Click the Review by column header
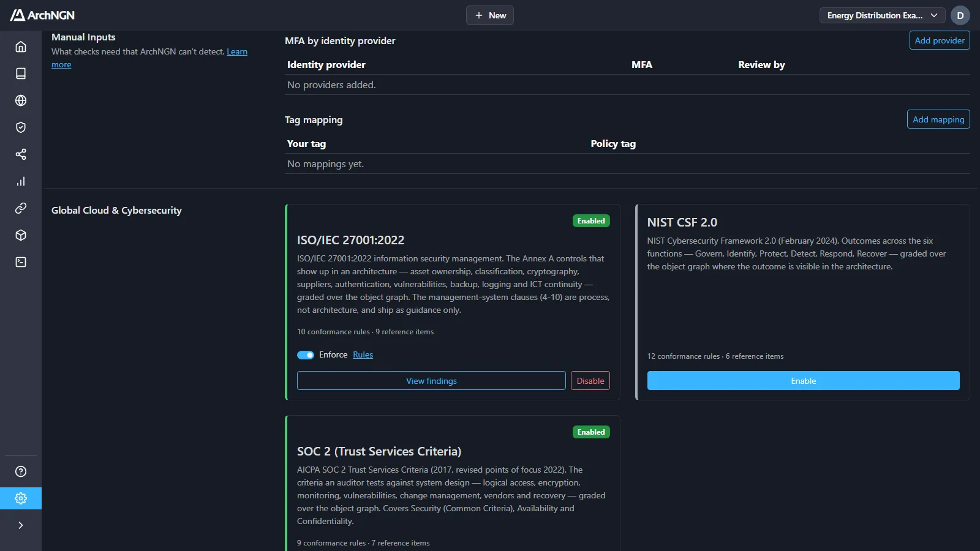980x551 pixels. coord(761,64)
